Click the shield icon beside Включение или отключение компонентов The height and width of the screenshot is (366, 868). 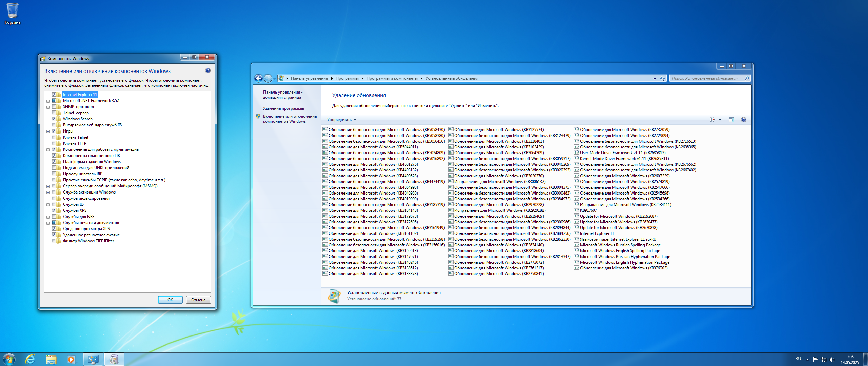(x=258, y=116)
